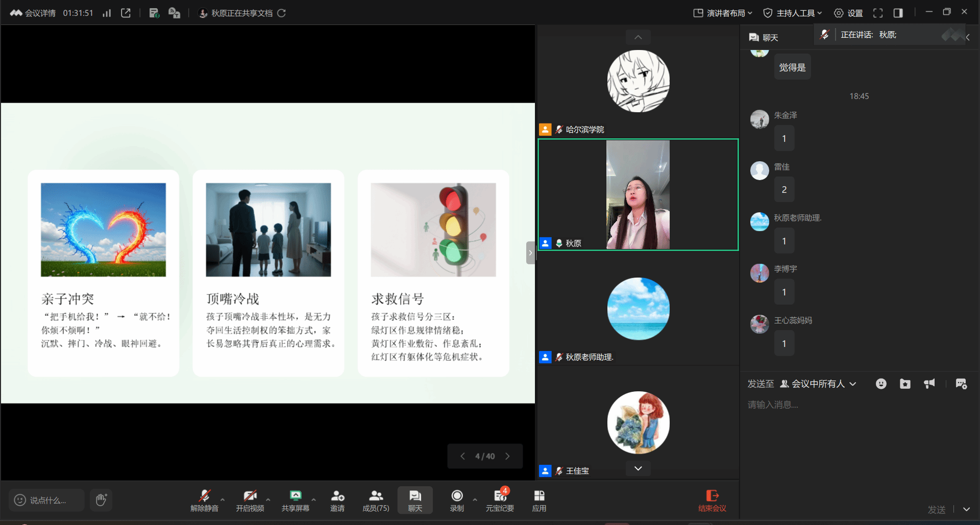The width and height of the screenshot is (980, 525).
Task: Go to next slide arrow
Action: coord(507,456)
